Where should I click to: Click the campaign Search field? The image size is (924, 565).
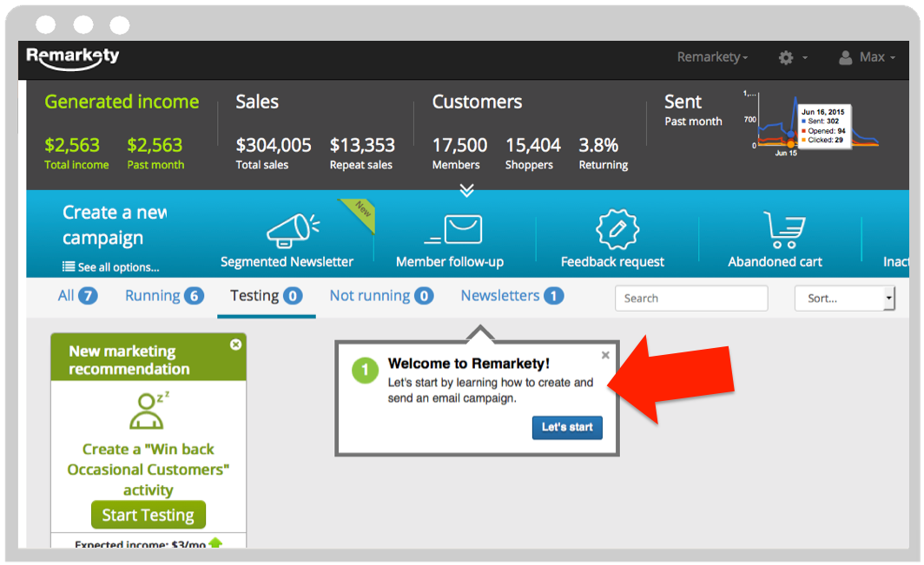690,298
